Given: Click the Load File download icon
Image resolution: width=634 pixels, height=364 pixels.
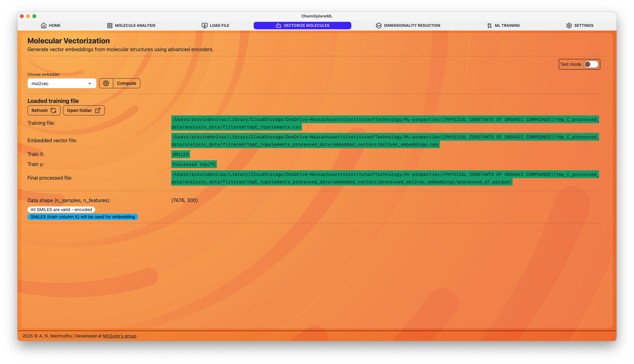Looking at the screenshot, I should (205, 26).
